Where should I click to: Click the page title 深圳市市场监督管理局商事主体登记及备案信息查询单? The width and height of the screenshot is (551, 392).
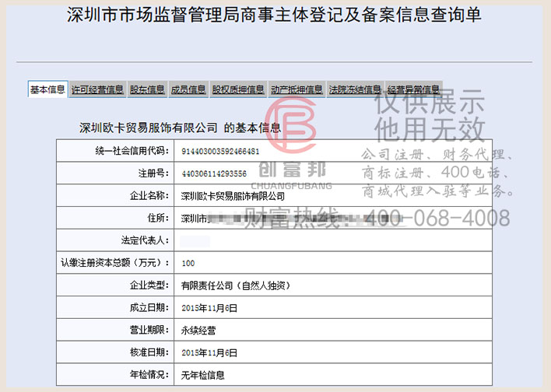click(x=274, y=15)
